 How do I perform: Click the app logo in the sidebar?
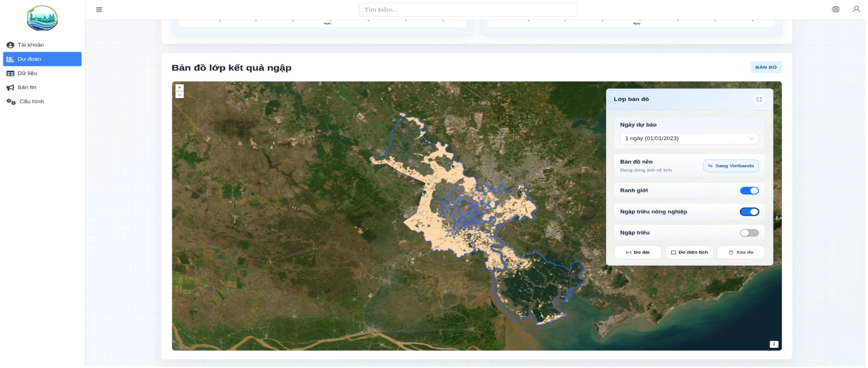click(42, 18)
